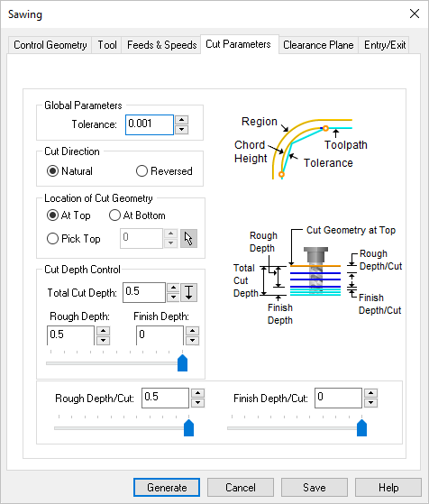This screenshot has width=429, height=504.
Task: Switch to the Tool tab
Action: (107, 45)
